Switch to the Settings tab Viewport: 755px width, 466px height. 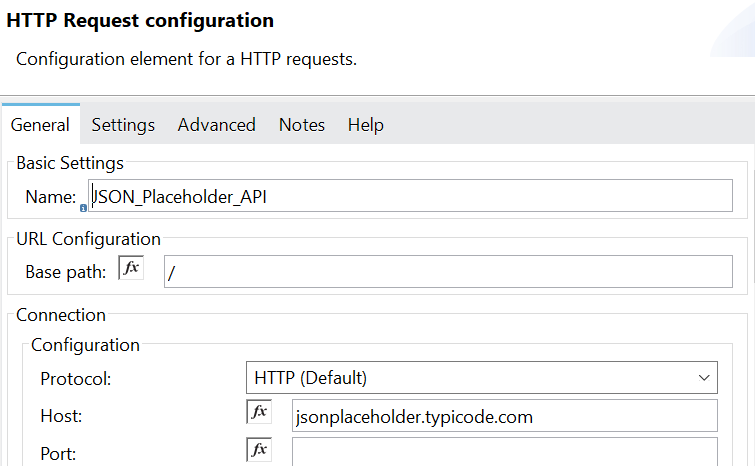point(123,125)
